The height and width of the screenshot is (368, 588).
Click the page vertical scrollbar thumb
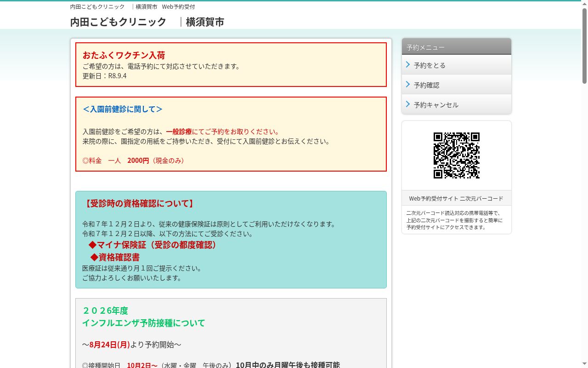pos(584,46)
